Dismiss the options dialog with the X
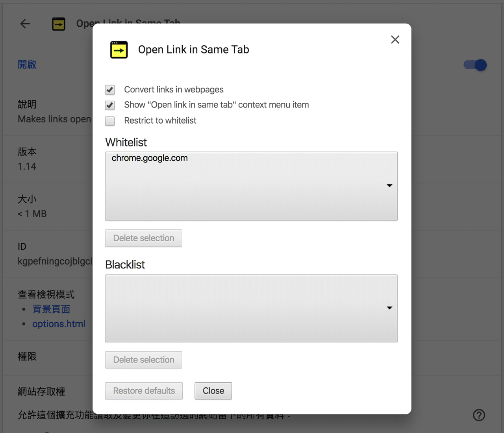The width and height of the screenshot is (504, 433). tap(395, 39)
